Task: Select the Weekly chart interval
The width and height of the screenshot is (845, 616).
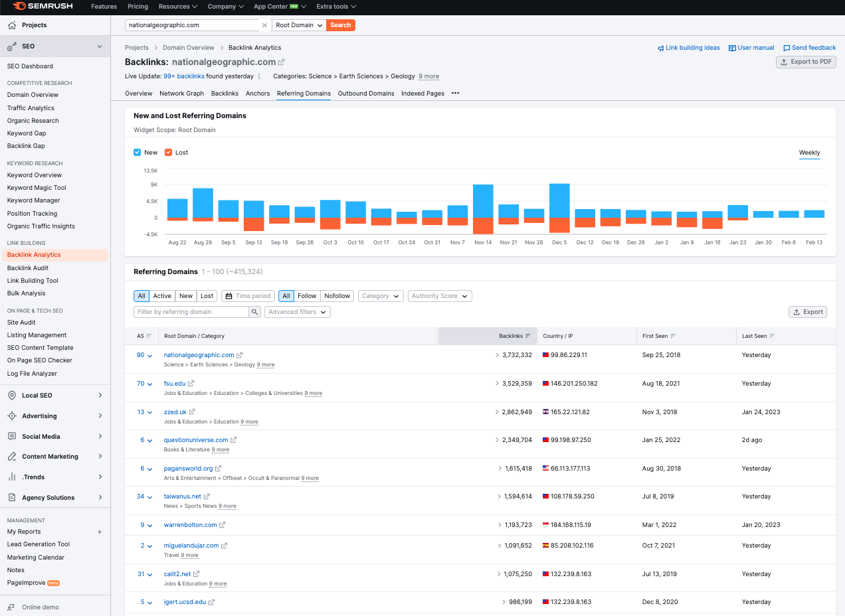Action: 809,153
